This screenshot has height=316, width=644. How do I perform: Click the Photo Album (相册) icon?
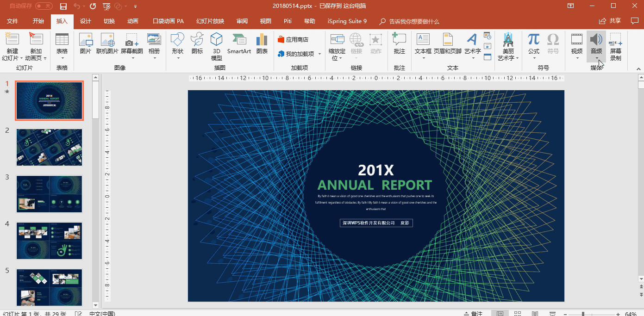(x=154, y=39)
